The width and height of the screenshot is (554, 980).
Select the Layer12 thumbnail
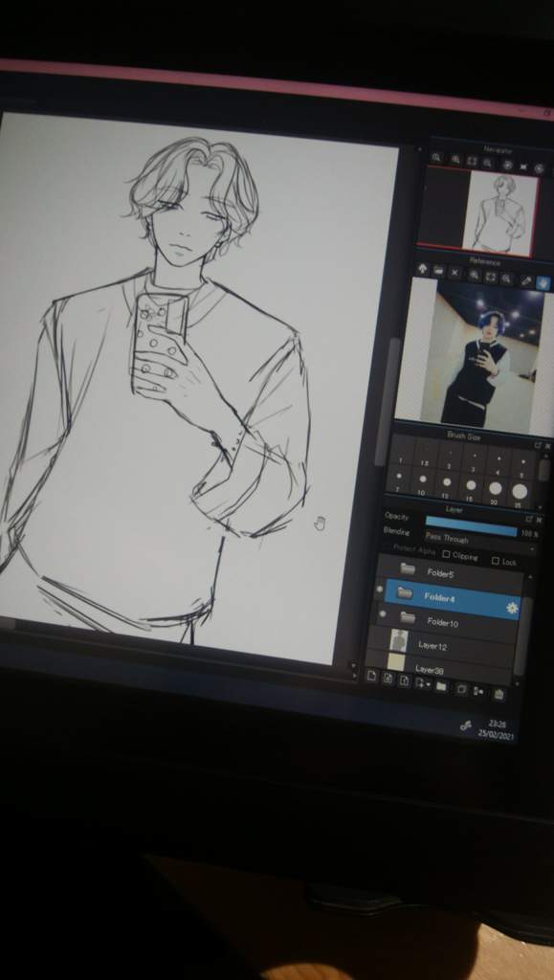[x=398, y=641]
